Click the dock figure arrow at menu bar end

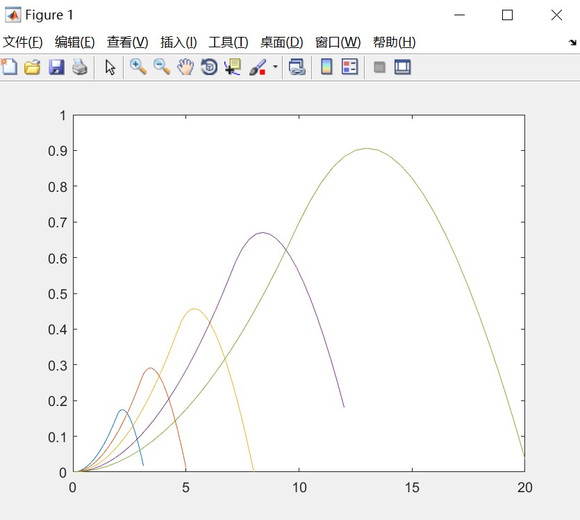[573, 43]
